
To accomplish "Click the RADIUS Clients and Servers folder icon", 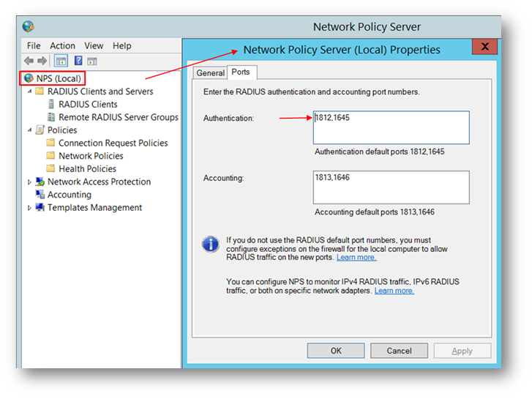I will [x=40, y=91].
